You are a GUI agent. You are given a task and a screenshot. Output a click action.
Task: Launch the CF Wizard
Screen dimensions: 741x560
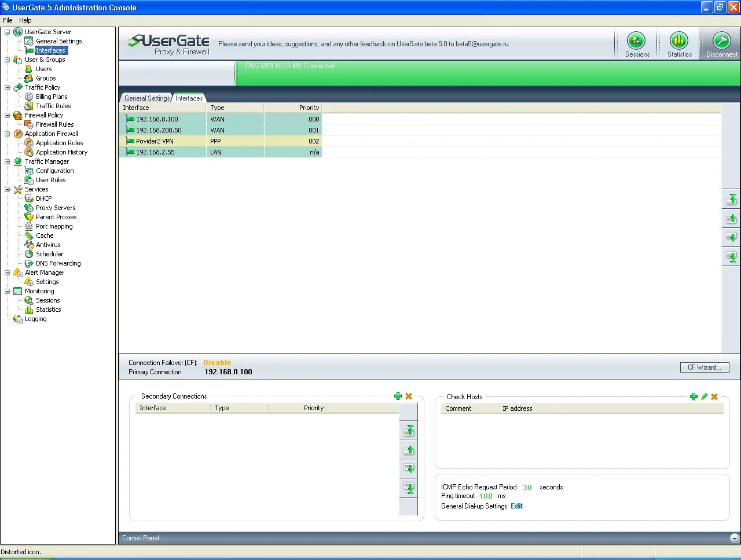(x=704, y=367)
